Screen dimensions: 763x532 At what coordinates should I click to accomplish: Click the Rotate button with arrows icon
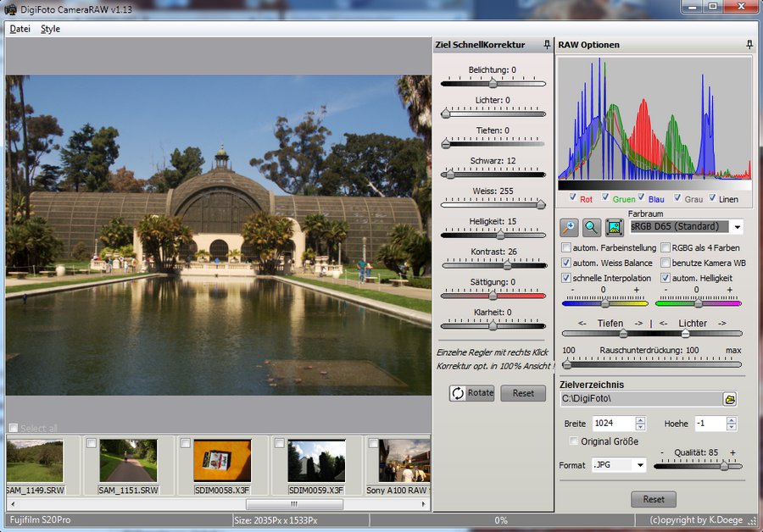[472, 393]
